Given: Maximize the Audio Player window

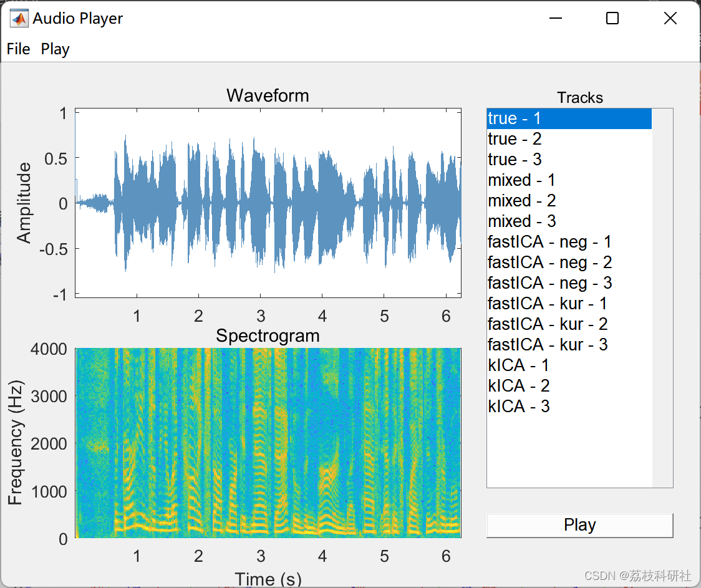Looking at the screenshot, I should tap(612, 18).
